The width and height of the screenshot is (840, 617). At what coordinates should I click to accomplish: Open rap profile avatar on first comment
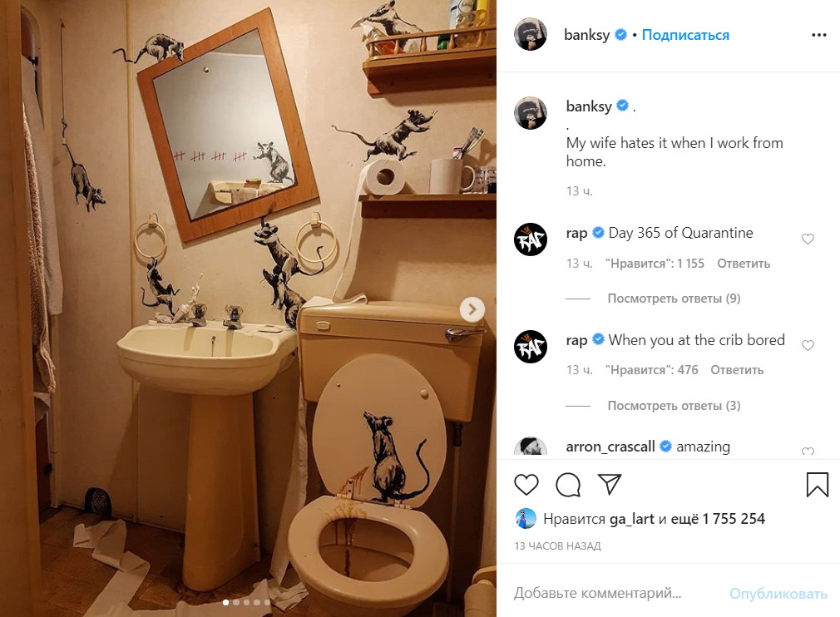531,239
